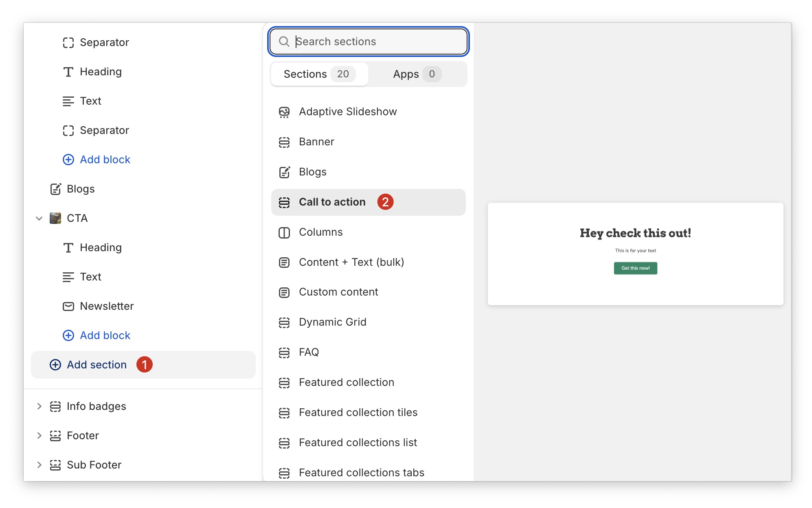Click the Blogs edit icon in sections list

coord(284,172)
